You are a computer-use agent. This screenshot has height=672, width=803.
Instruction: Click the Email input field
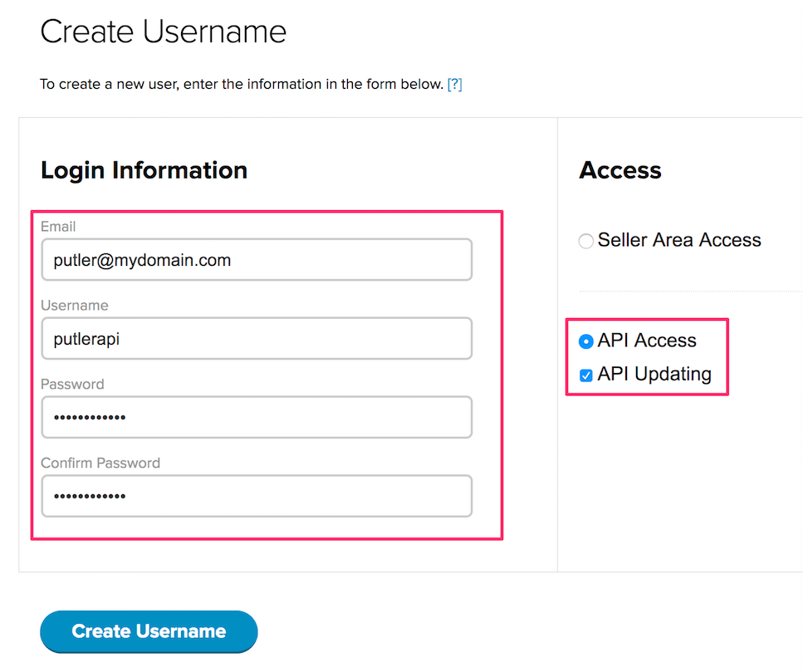pyautogui.click(x=256, y=260)
